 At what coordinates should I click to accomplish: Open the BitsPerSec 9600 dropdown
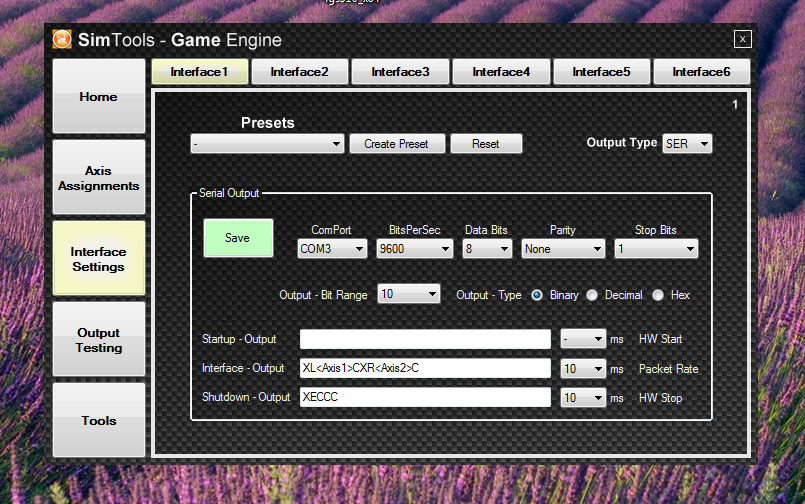pos(414,249)
